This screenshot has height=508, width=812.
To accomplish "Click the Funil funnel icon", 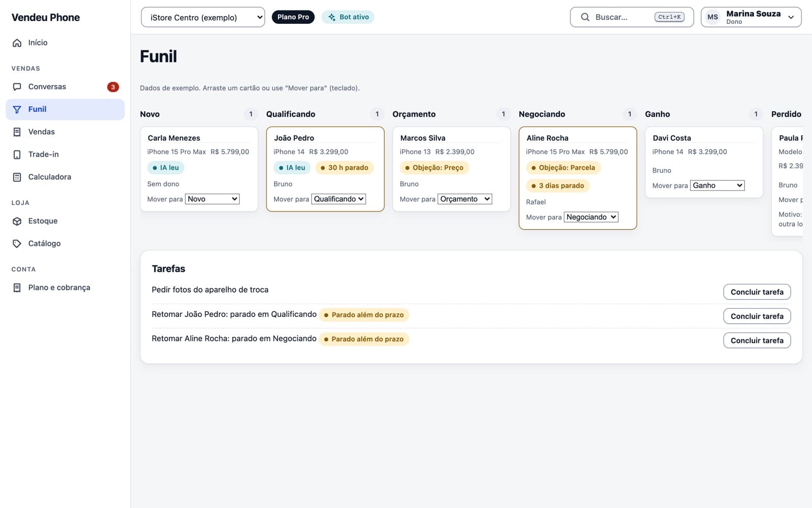I will [x=17, y=109].
